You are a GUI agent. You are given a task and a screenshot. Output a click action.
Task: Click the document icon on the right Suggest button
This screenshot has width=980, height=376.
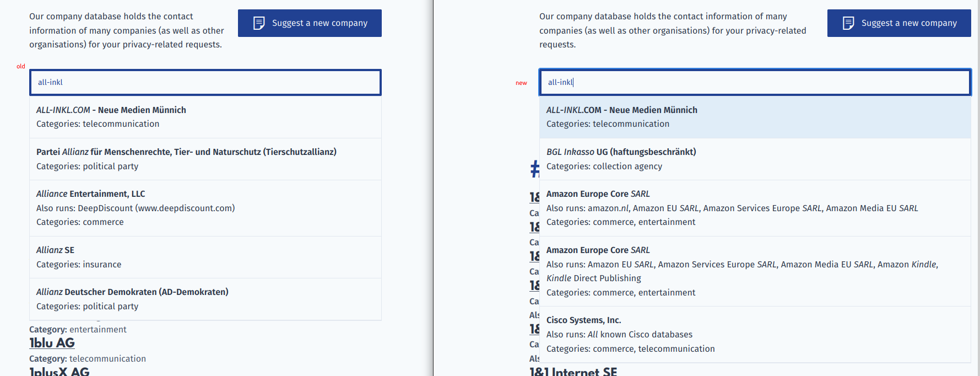[x=847, y=23]
